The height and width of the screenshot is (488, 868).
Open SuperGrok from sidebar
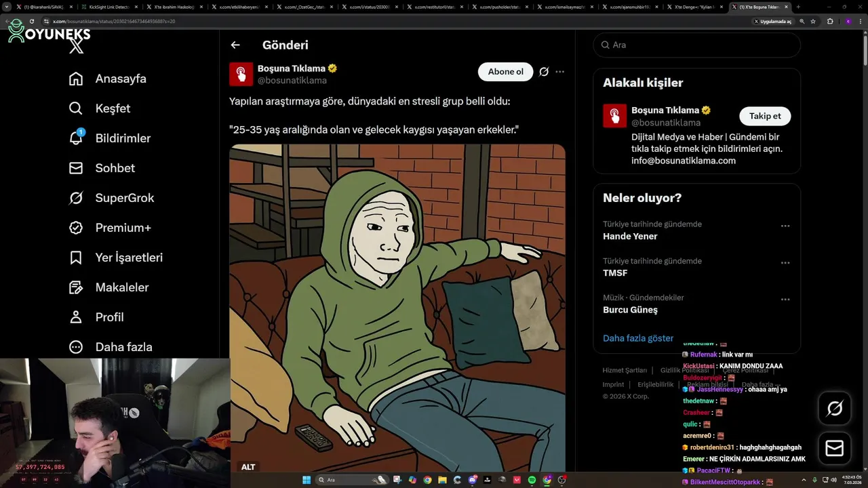(111, 198)
